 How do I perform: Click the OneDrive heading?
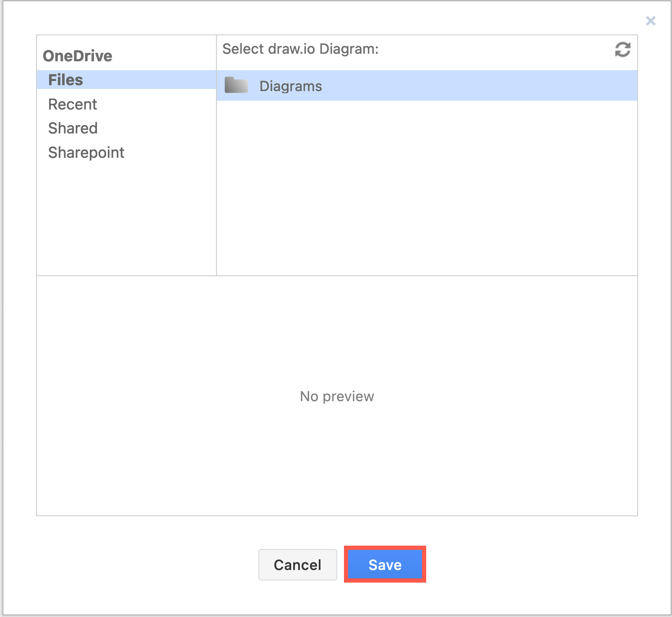[77, 55]
